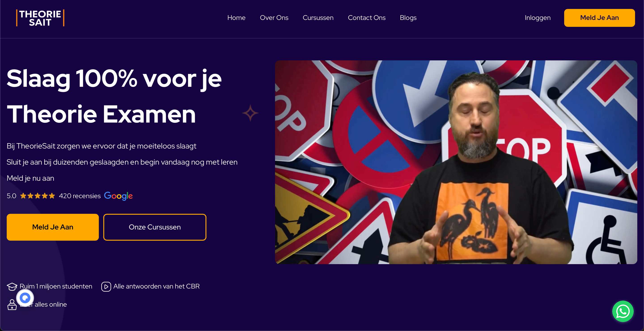Click the laptop user icon
The height and width of the screenshot is (331, 644).
pos(12,305)
